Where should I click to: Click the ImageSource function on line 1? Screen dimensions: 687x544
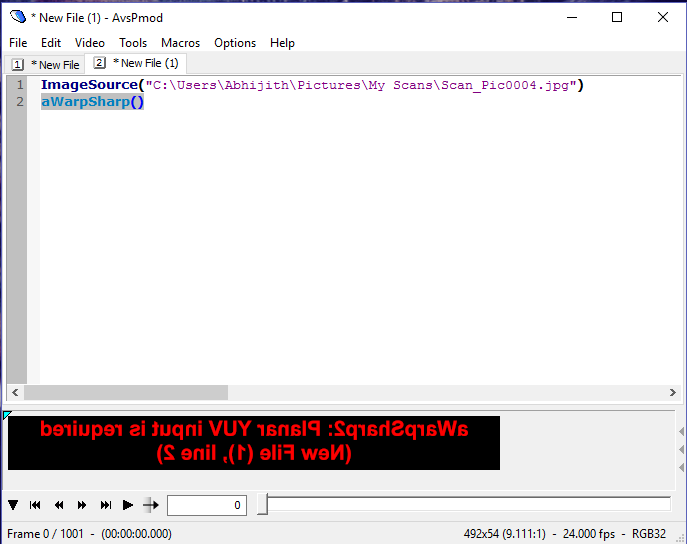tap(89, 85)
